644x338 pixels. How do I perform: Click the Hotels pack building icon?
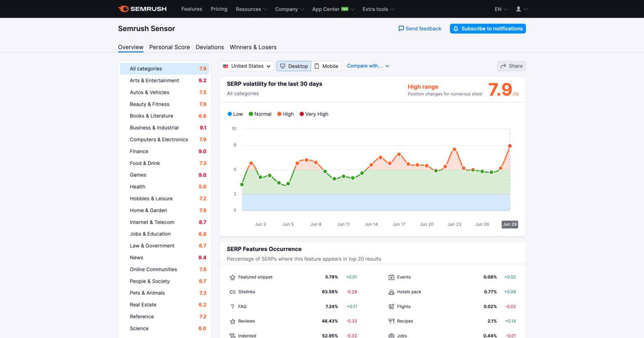click(391, 292)
